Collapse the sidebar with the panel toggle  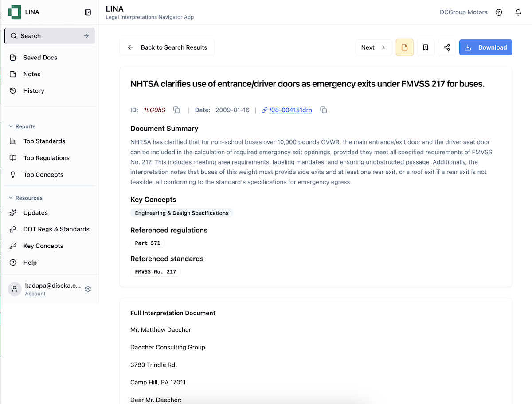point(88,12)
